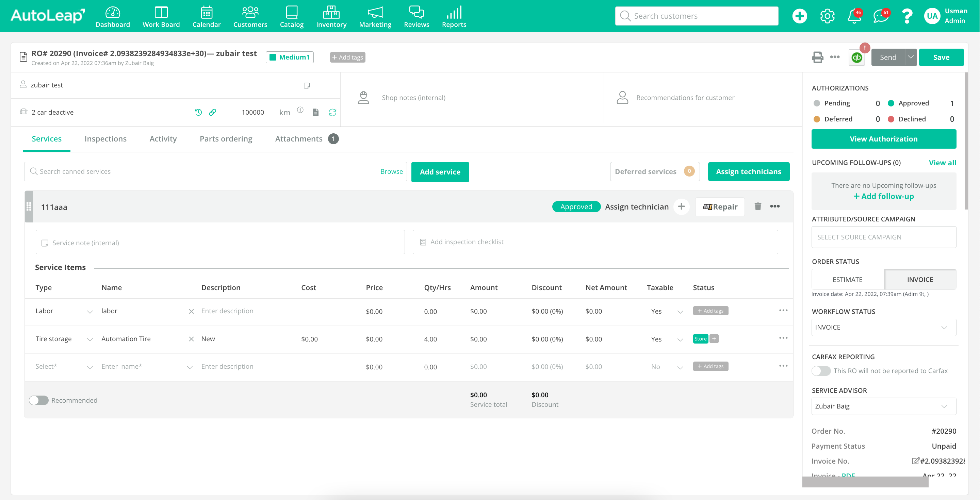
Task: Click the QuickBooks sync icon
Action: pyautogui.click(x=857, y=57)
